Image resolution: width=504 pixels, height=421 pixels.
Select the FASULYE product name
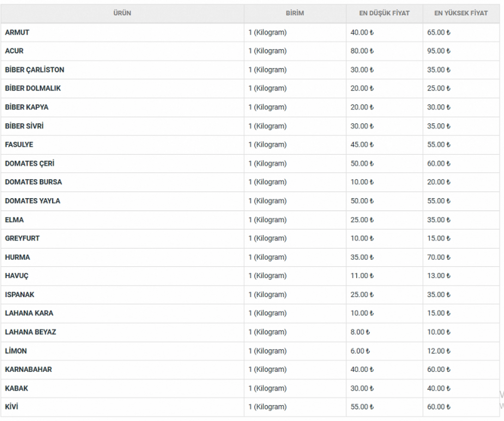(19, 145)
